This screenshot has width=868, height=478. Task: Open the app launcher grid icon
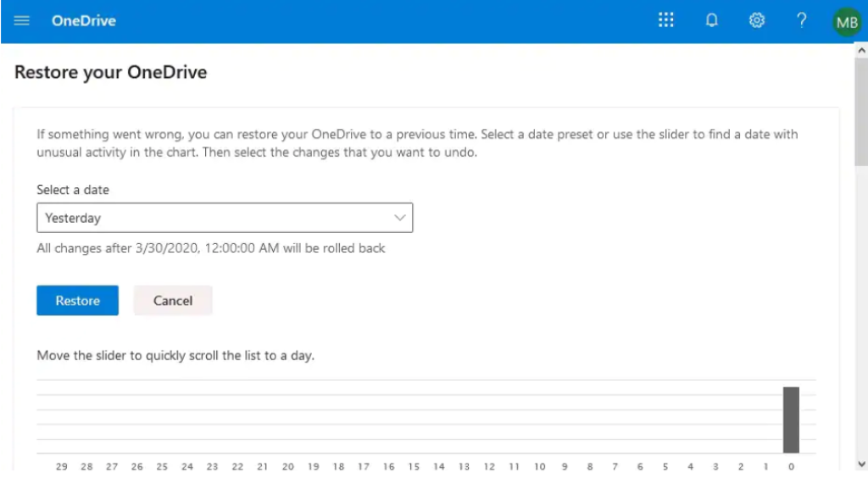pyautogui.click(x=666, y=20)
